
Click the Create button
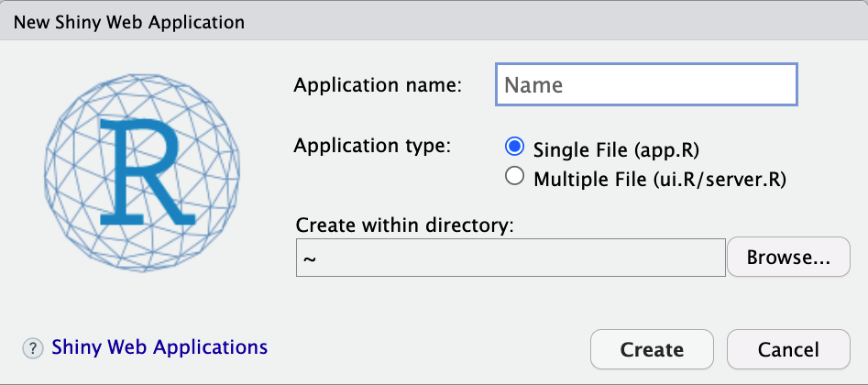click(652, 349)
